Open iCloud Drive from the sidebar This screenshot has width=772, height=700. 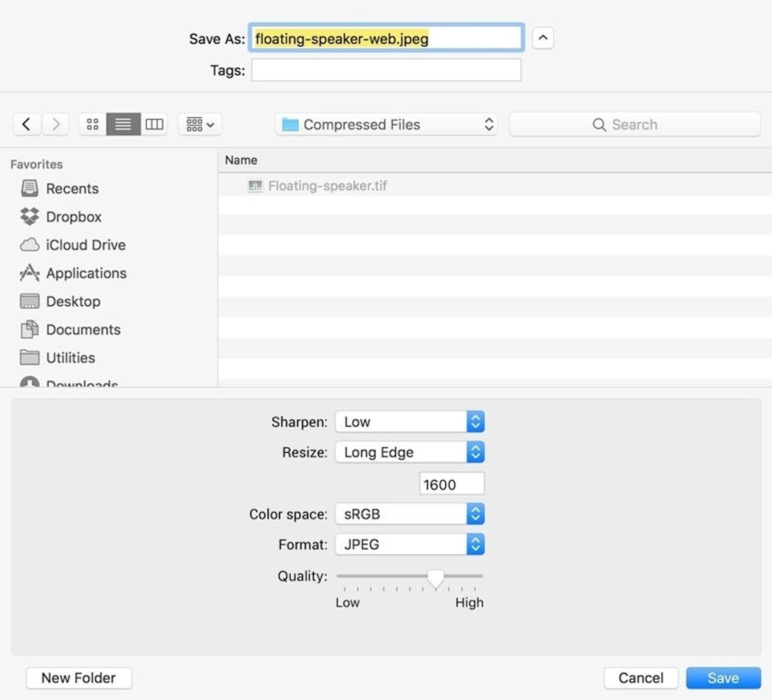(85, 245)
